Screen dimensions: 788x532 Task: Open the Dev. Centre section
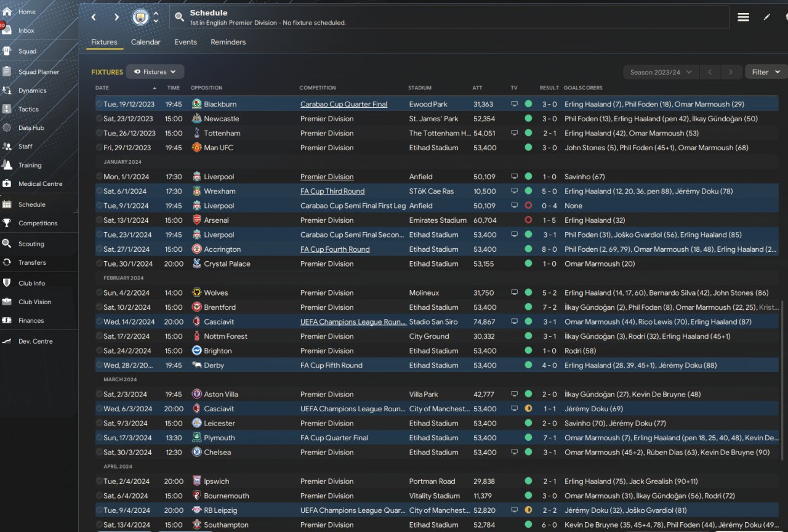click(x=35, y=341)
